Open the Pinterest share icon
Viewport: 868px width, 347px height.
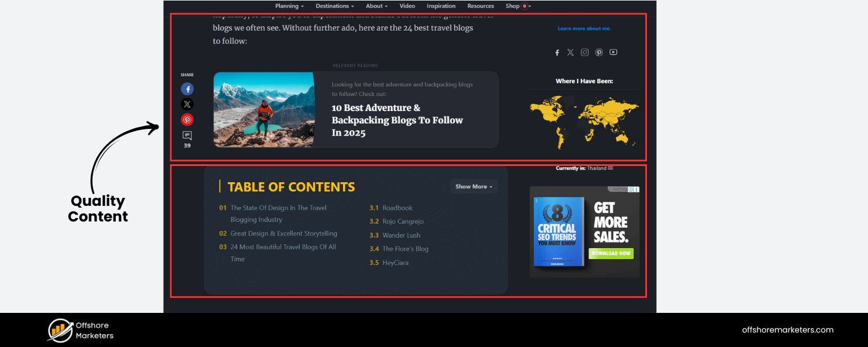click(187, 120)
